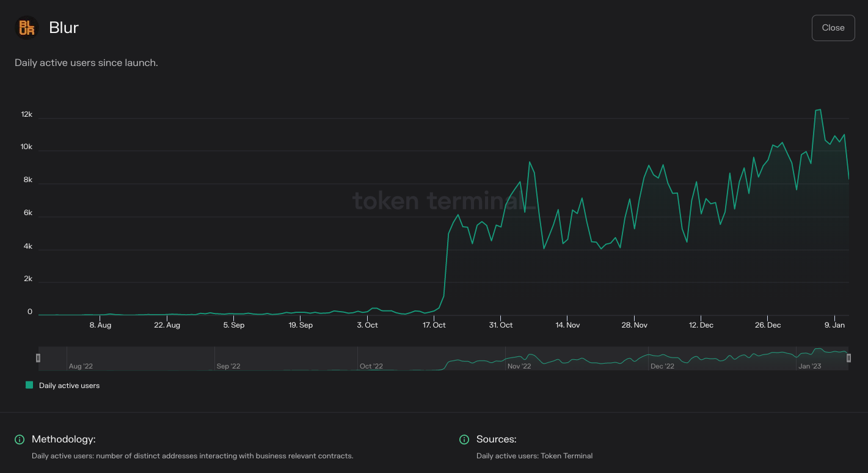Click the Blur logo icon

(26, 27)
